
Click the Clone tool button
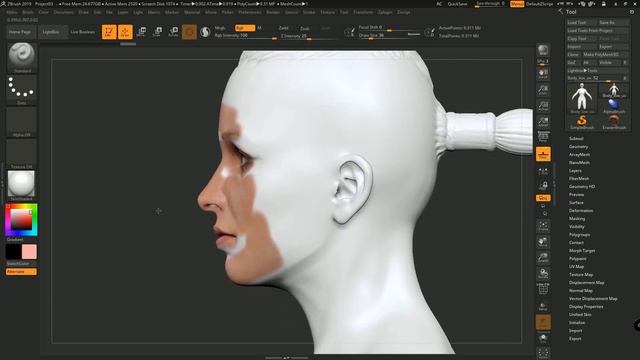(x=573, y=54)
